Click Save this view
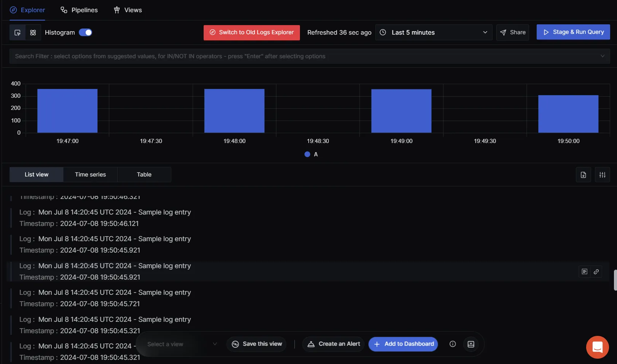 point(257,344)
